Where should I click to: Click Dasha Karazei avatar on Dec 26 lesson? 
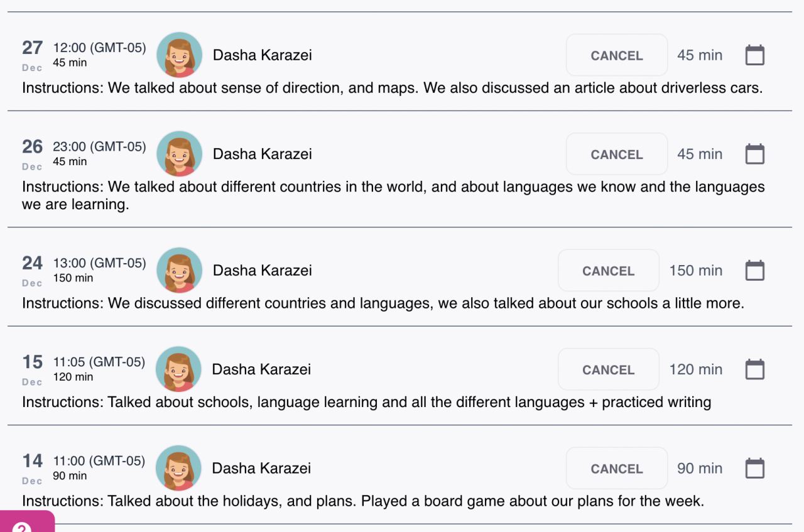pos(179,154)
